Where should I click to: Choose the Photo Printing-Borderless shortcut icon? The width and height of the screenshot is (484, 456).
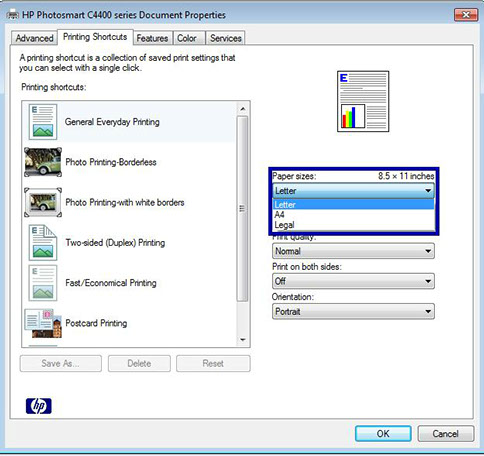[x=43, y=162]
